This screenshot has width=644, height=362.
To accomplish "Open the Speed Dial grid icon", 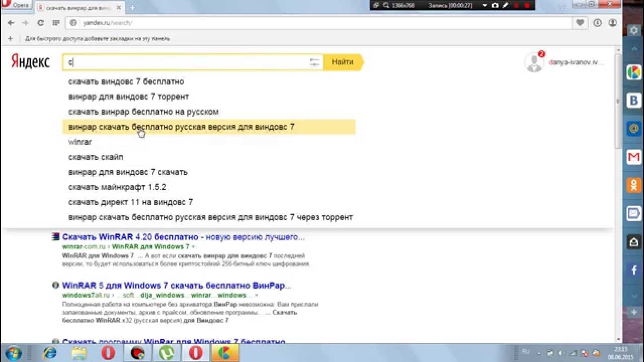I will [56, 23].
